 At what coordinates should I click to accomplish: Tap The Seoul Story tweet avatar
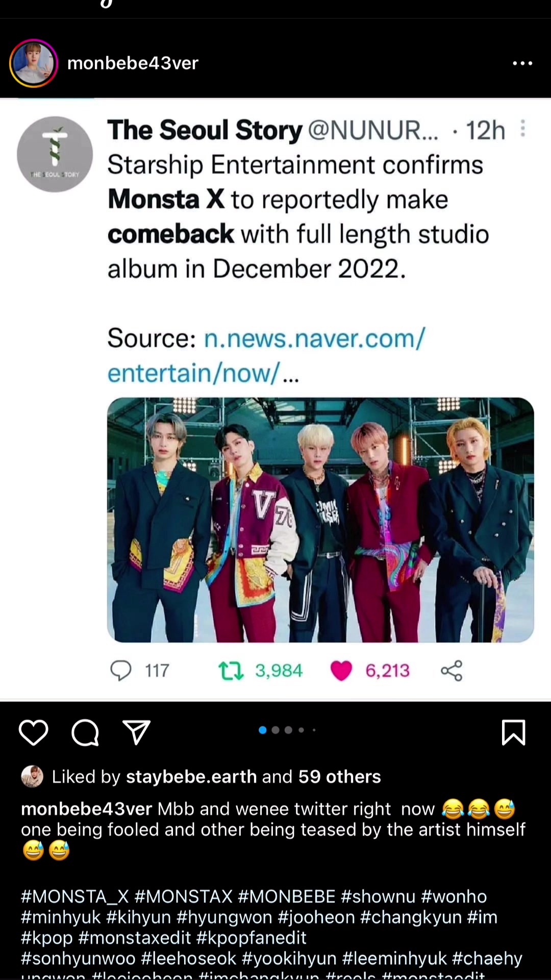point(55,154)
